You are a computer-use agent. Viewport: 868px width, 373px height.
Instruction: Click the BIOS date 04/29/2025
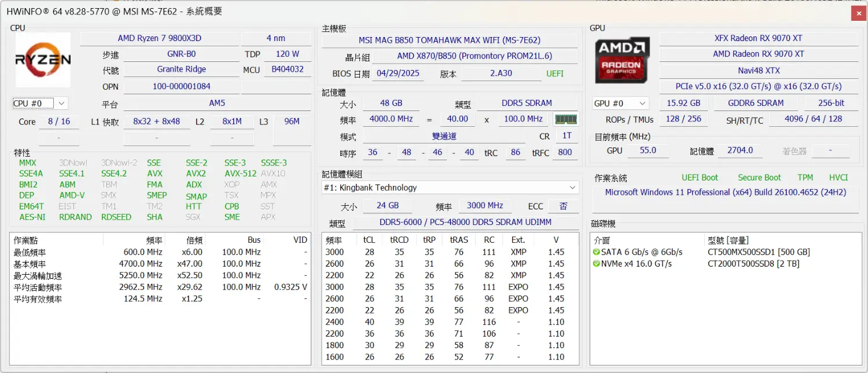coord(397,73)
